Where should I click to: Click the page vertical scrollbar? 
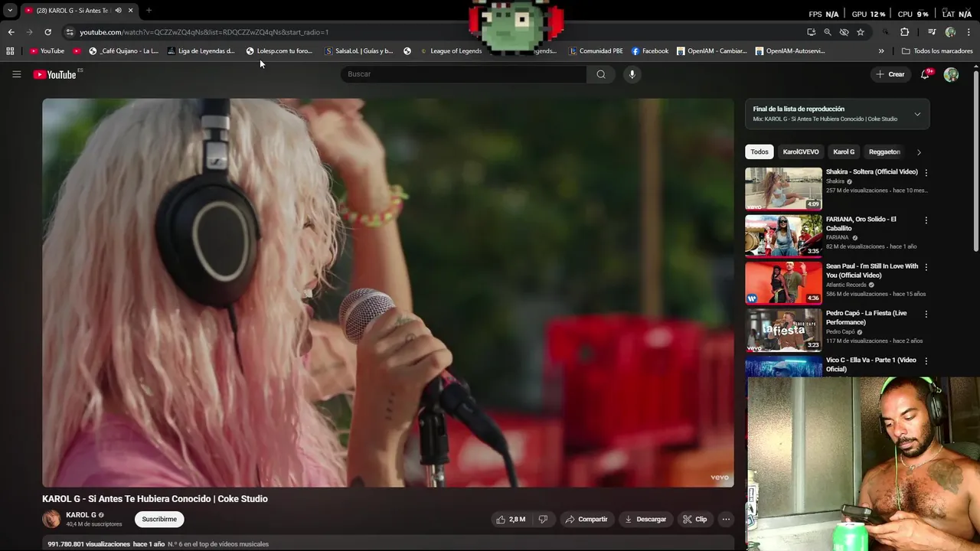[x=975, y=161]
